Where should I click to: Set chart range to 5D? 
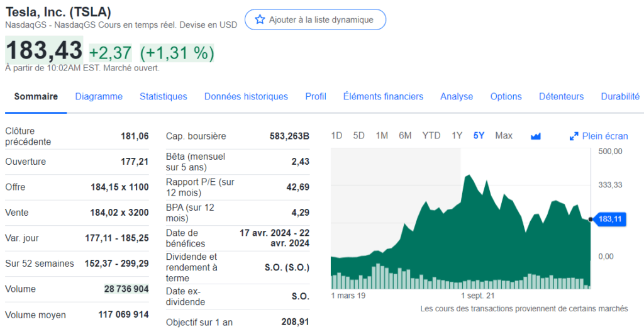coord(358,135)
